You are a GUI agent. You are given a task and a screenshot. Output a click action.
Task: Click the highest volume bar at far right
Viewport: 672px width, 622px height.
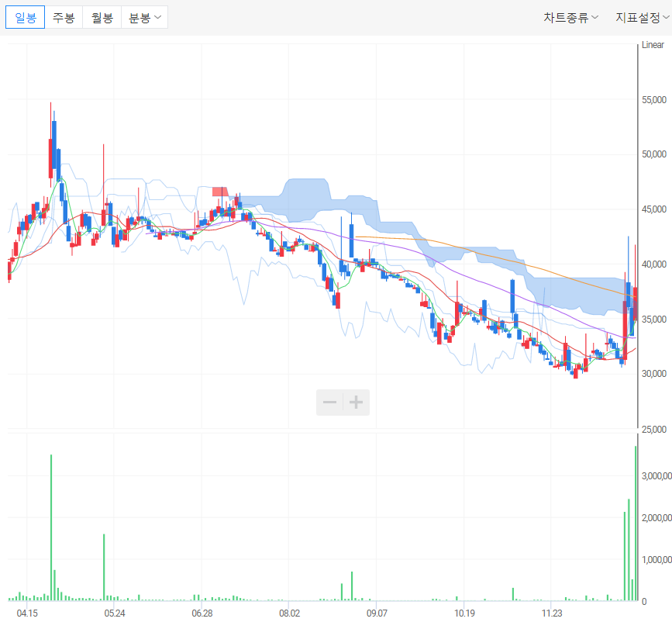pos(636,524)
